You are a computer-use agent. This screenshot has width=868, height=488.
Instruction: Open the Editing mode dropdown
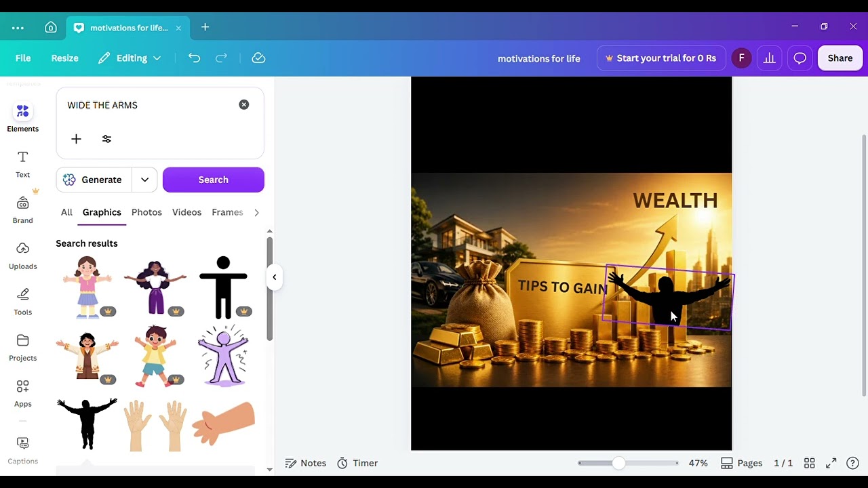click(130, 58)
